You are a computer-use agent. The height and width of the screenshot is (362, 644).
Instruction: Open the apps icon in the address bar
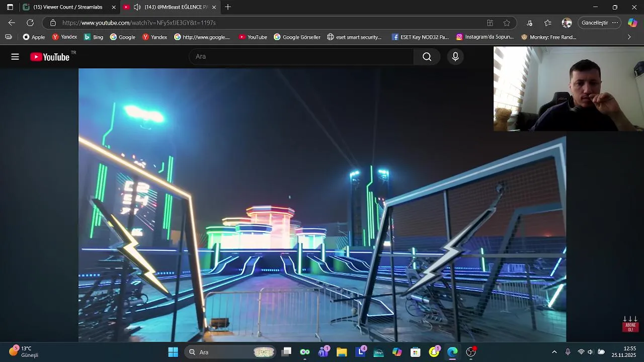490,23
